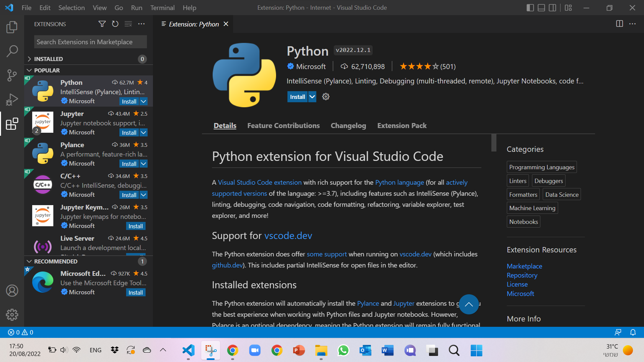Open Customize Layout icon
Viewport: 644px width, 362px height.
tap(568, 8)
